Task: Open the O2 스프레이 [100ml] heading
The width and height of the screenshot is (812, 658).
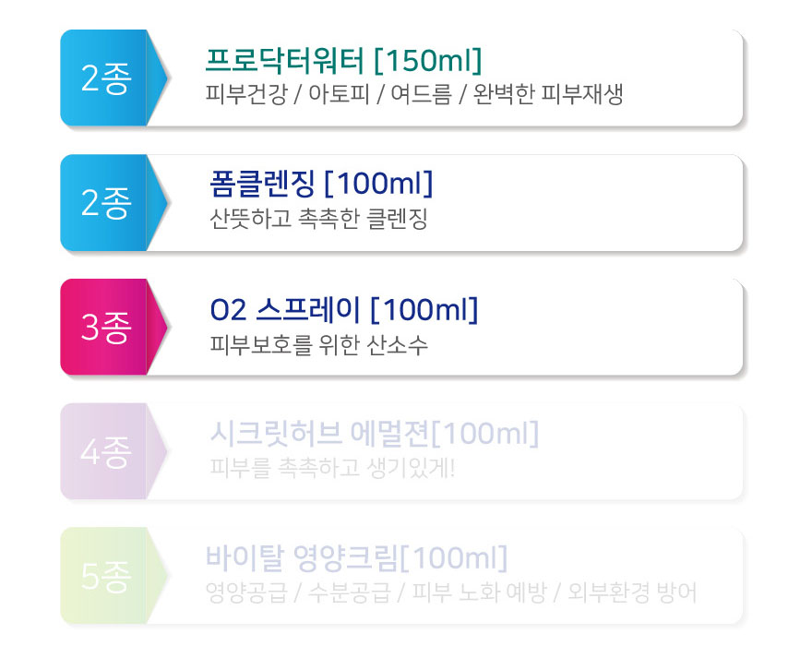Action: (344, 309)
